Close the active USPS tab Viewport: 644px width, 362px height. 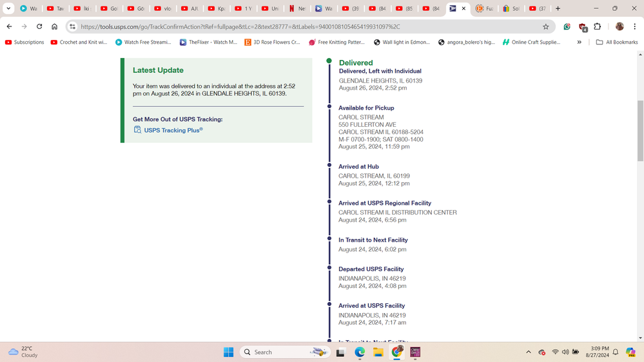click(463, 8)
